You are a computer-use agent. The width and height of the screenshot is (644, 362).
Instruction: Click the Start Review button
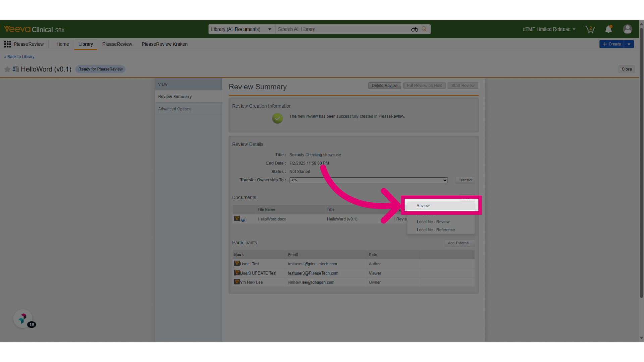463,86
